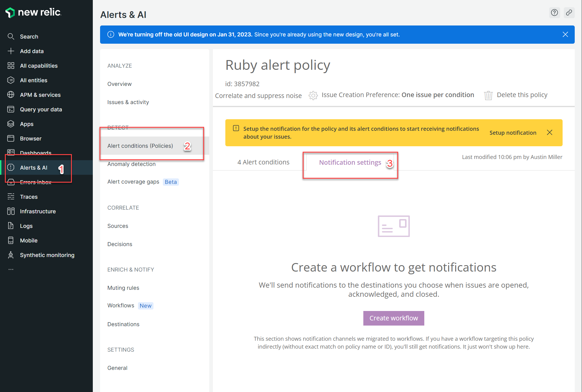Image resolution: width=582 pixels, height=392 pixels.
Task: Open Workflows in the Enrich & Notify section
Action: (121, 306)
